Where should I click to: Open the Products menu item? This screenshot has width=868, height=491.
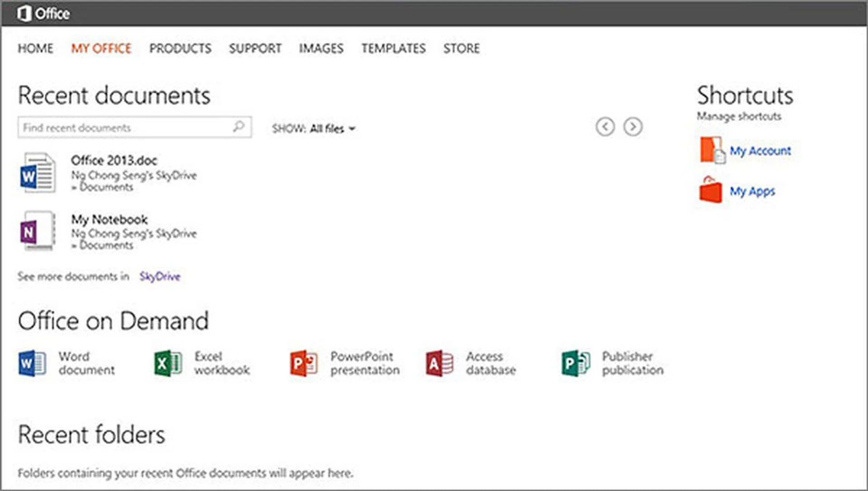pos(180,48)
